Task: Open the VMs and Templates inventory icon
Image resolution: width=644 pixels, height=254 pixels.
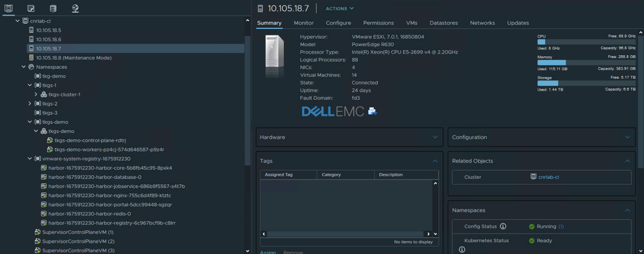Action: 31,9
